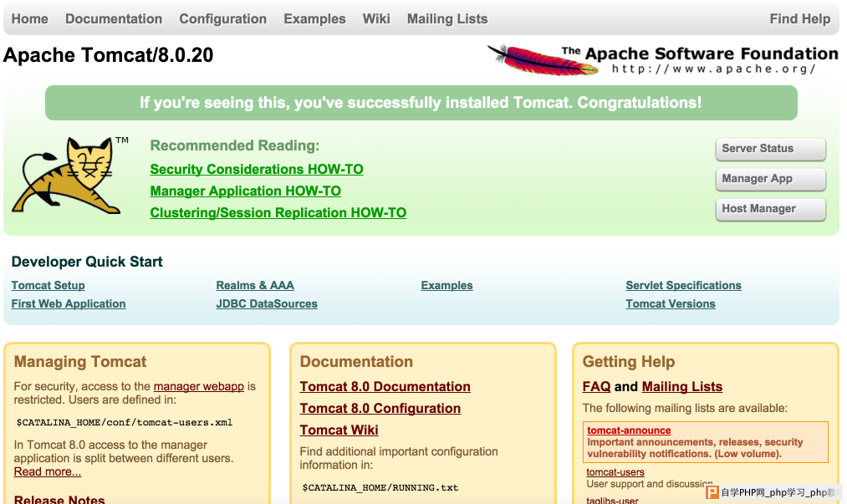Click the http://www.apache.org/ URL text

point(713,69)
